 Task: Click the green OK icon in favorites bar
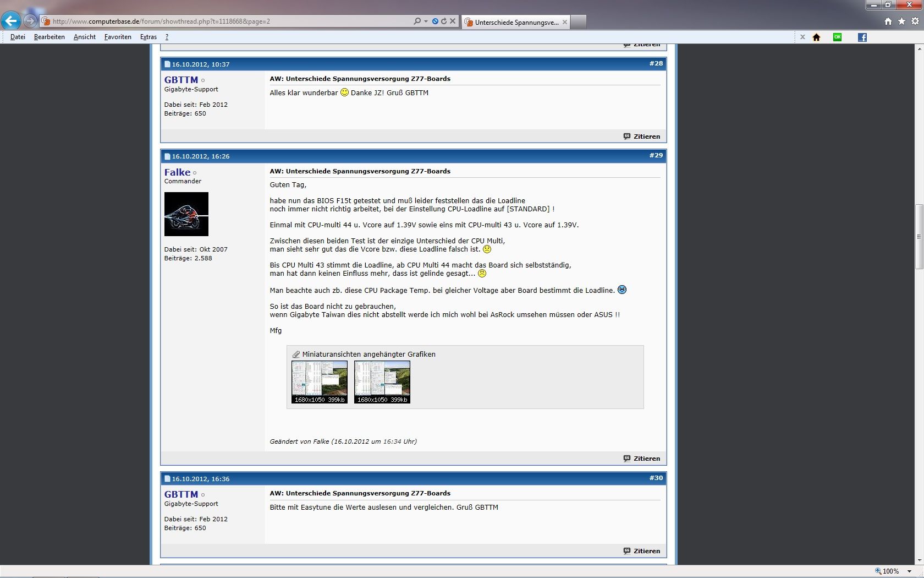tap(837, 37)
